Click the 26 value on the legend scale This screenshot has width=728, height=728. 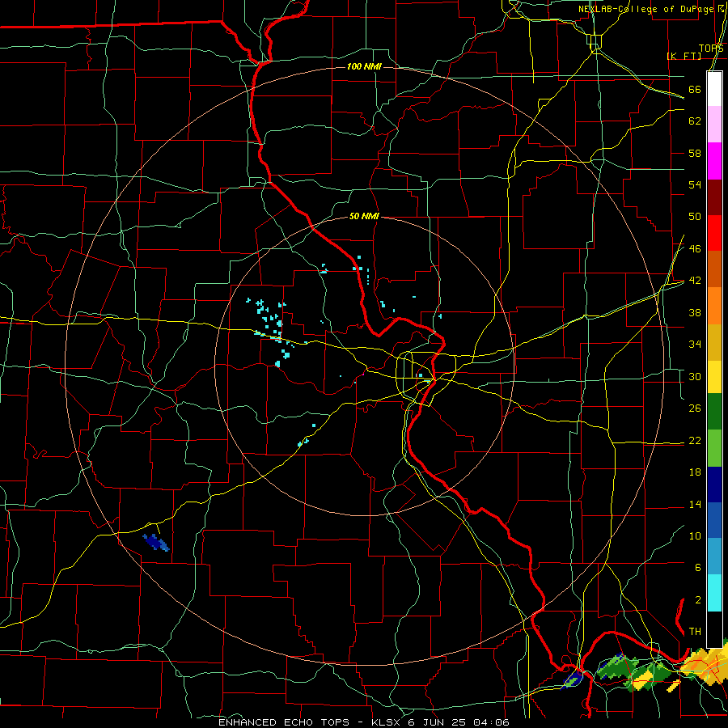tap(695, 408)
